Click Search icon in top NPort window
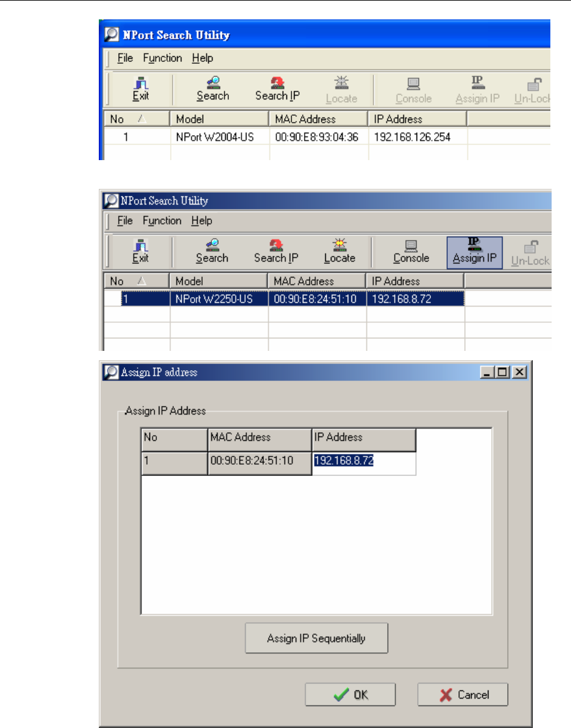This screenshot has width=571, height=728. coord(213,89)
